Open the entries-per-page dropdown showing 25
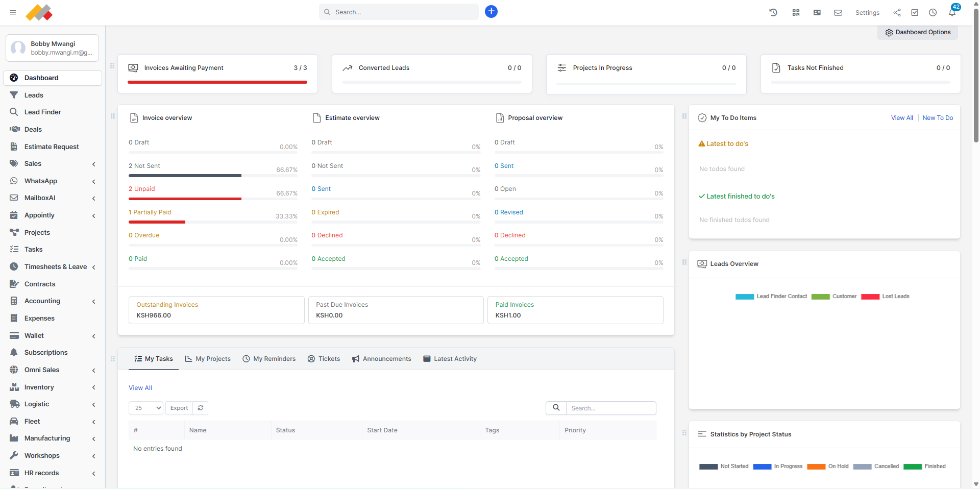The width and height of the screenshot is (980, 489). [145, 408]
